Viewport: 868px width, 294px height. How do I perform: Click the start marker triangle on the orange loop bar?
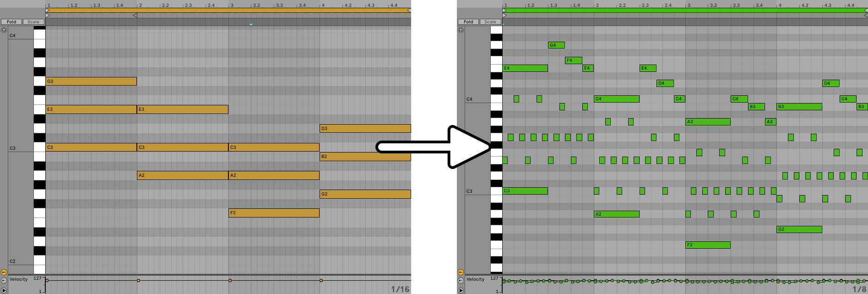tap(48, 10)
